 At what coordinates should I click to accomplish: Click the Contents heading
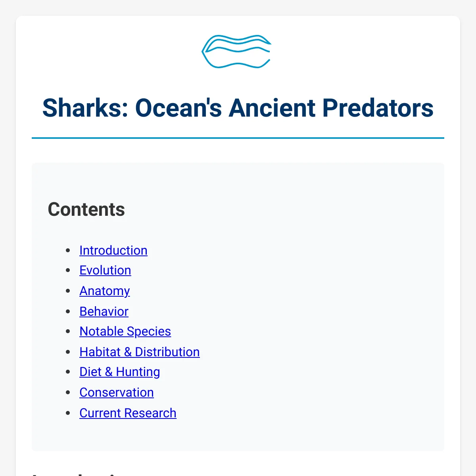86,209
